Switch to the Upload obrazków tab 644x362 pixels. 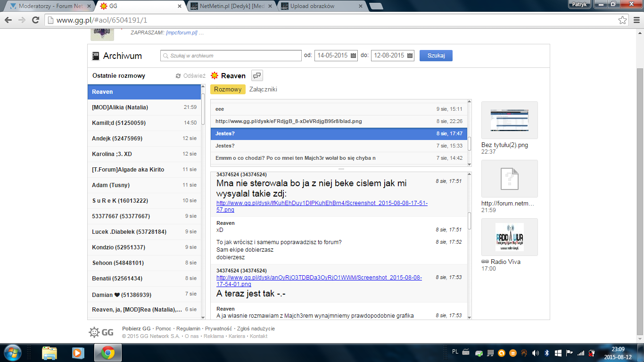click(x=321, y=6)
